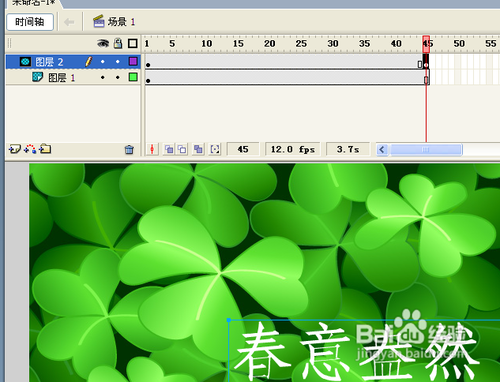The height and width of the screenshot is (382, 500).
Task: Click the timeline horizontal scrollbar thumb
Action: (426, 149)
